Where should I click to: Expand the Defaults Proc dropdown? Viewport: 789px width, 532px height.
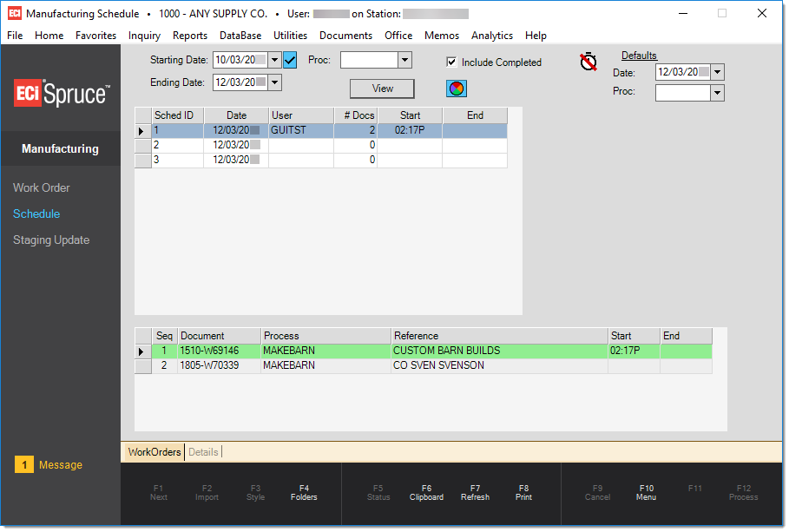[718, 93]
